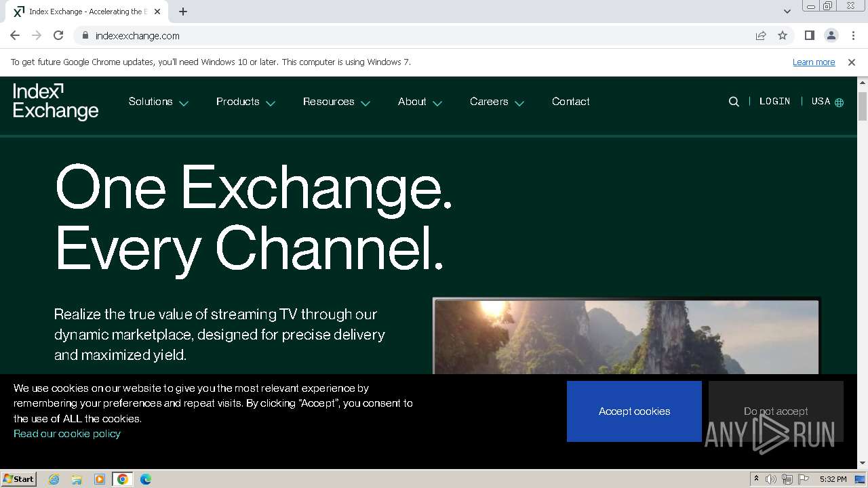This screenshot has height=488, width=868.
Task: Click the padlock site info icon
Action: pyautogui.click(x=85, y=35)
